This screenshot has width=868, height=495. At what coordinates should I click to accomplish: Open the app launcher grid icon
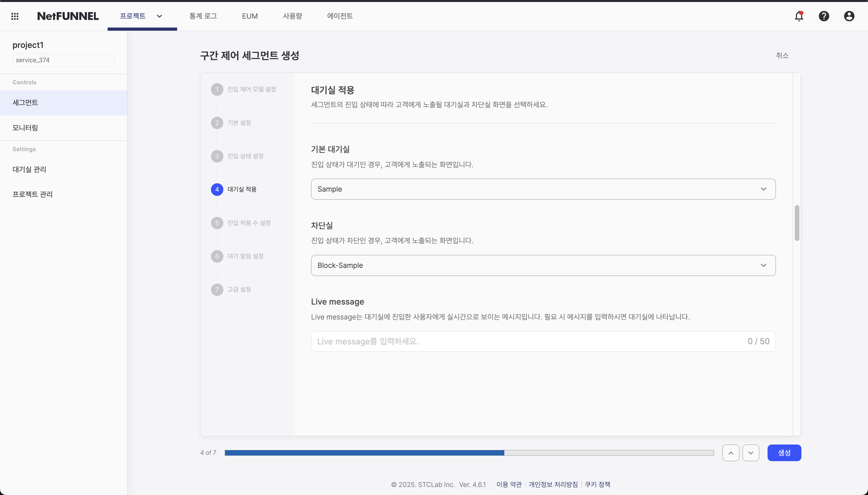pyautogui.click(x=15, y=16)
